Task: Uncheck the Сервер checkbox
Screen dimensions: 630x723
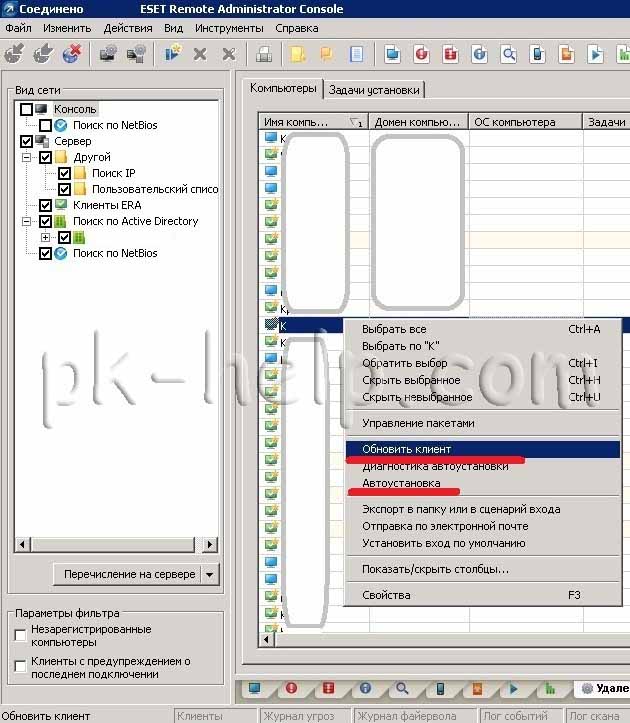Action: (x=26, y=141)
